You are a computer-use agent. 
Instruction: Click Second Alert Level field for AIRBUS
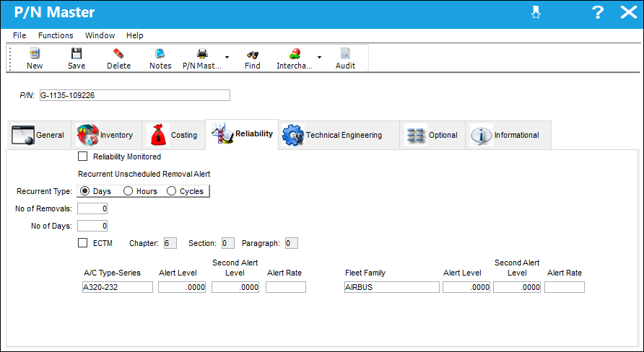click(x=517, y=287)
